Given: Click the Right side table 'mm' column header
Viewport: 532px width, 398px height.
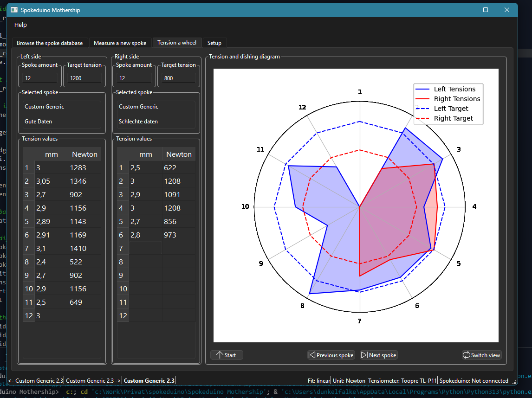Looking at the screenshot, I should (x=146, y=154).
